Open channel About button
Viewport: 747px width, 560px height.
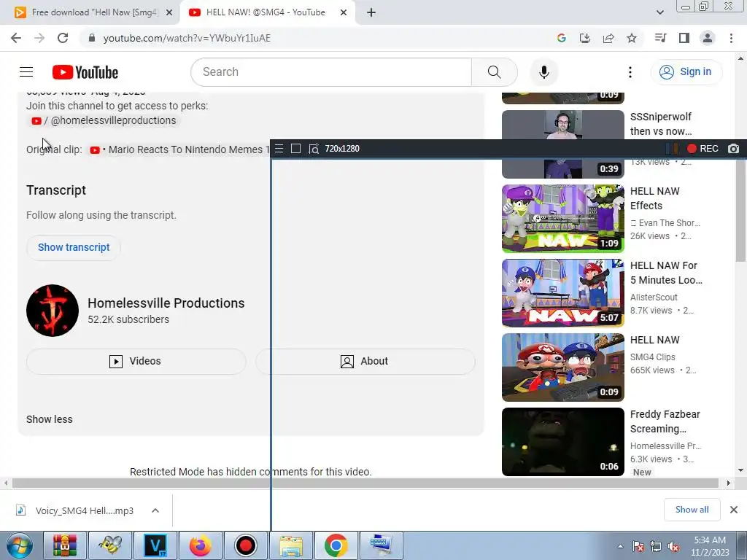[365, 362]
